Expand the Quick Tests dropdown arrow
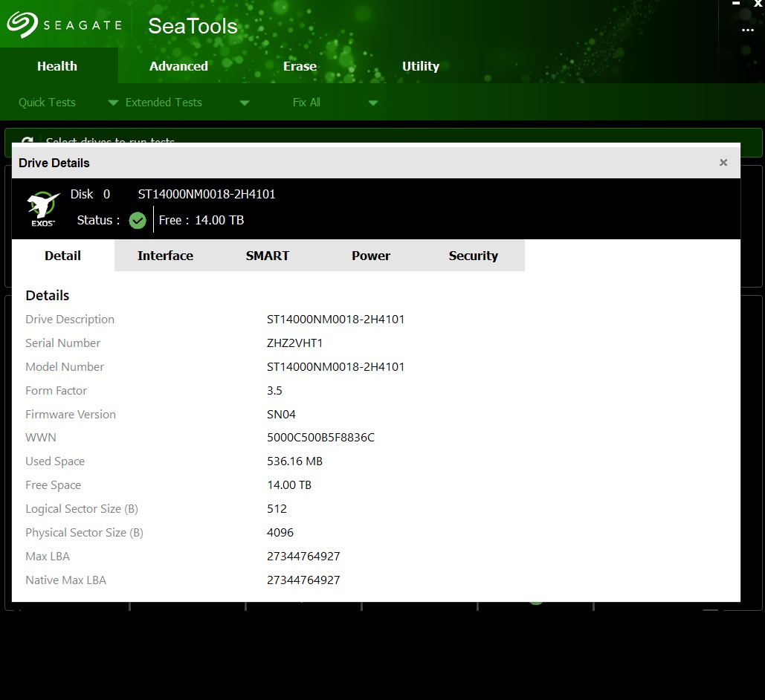 (113, 103)
